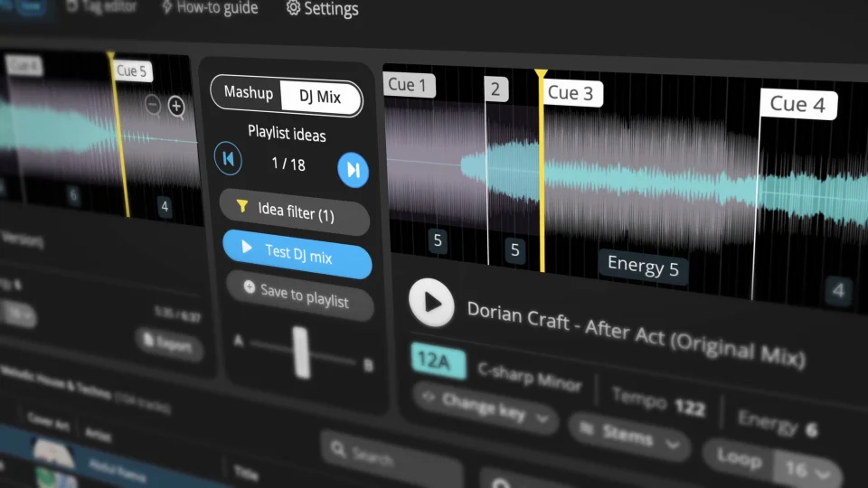
Task: Click the yellow playhead on left waveform
Action: tap(118, 134)
